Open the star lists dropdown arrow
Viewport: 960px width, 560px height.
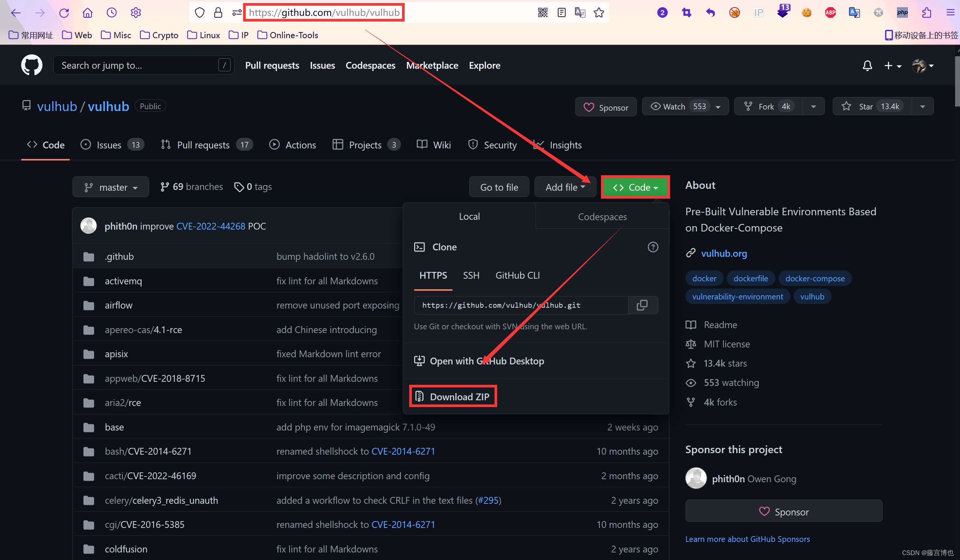point(922,106)
